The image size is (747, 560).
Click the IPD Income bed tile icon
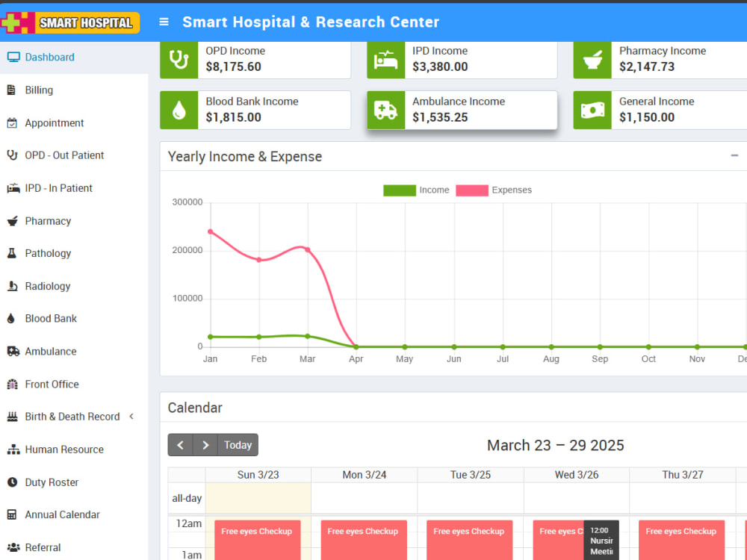pyautogui.click(x=386, y=60)
